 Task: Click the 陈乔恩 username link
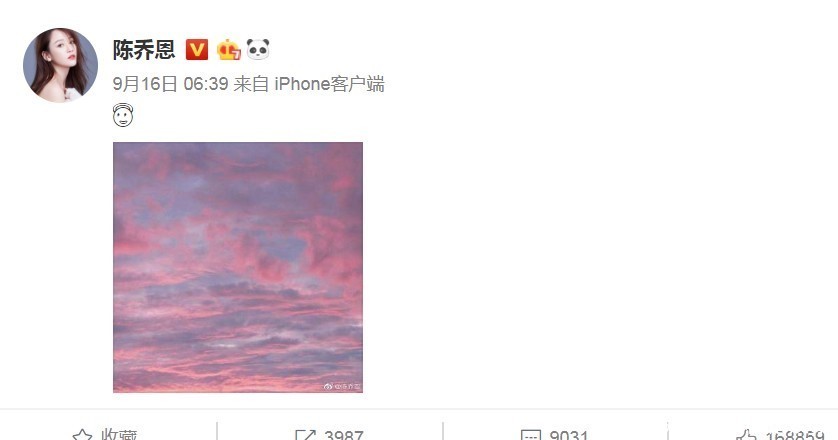coord(144,50)
